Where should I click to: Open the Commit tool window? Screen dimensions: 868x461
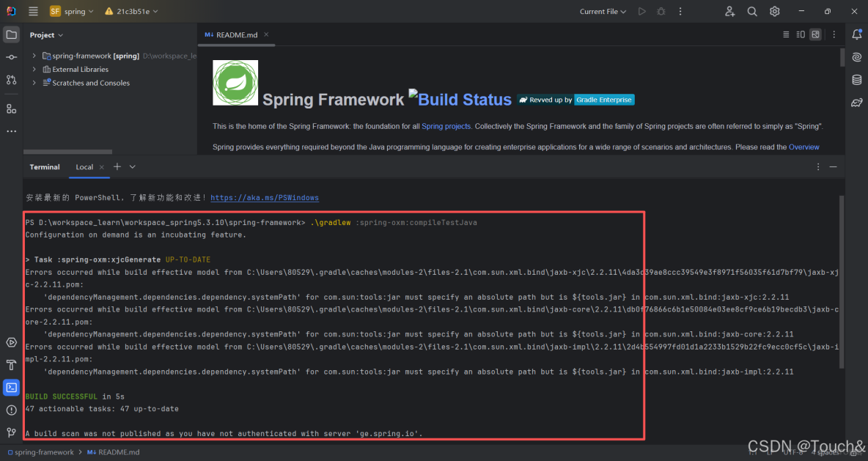pyautogui.click(x=11, y=56)
